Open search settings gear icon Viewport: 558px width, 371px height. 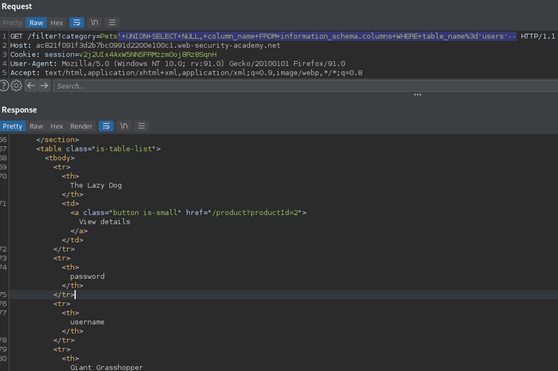click(x=16, y=86)
